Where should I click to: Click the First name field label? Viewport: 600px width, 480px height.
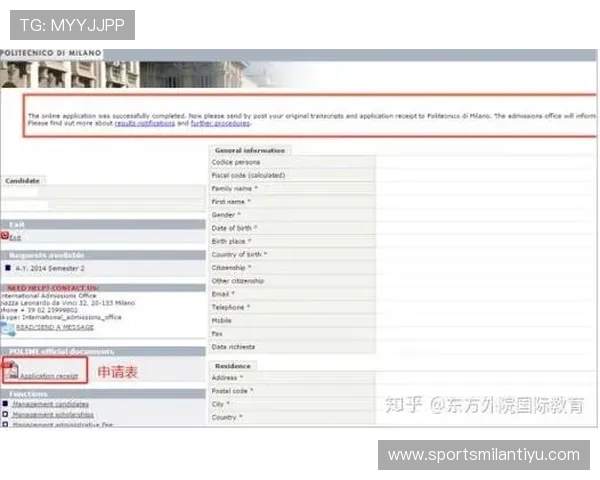click(231, 202)
